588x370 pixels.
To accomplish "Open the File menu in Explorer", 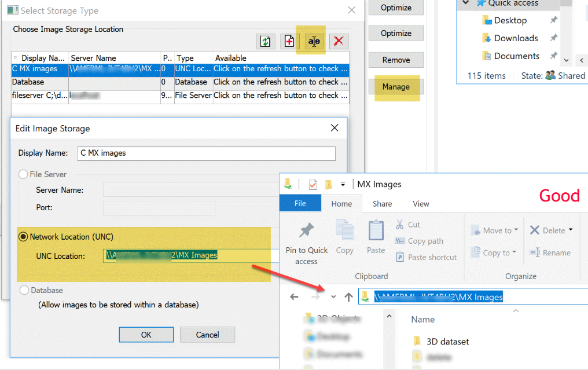I will click(x=300, y=203).
